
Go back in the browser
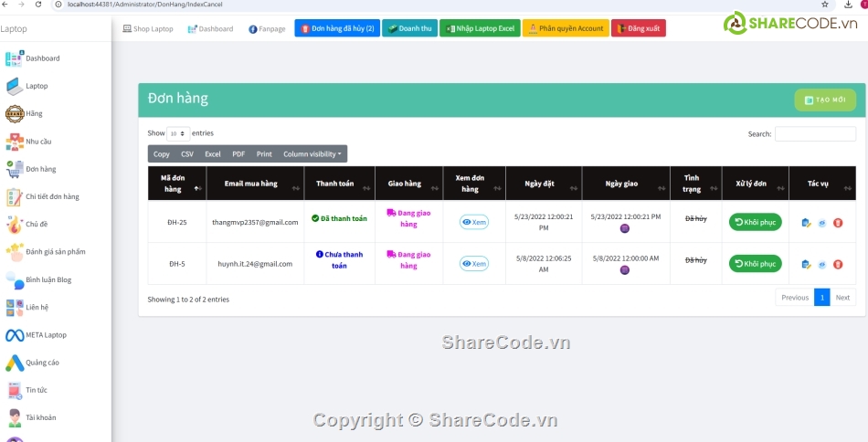(5, 4)
